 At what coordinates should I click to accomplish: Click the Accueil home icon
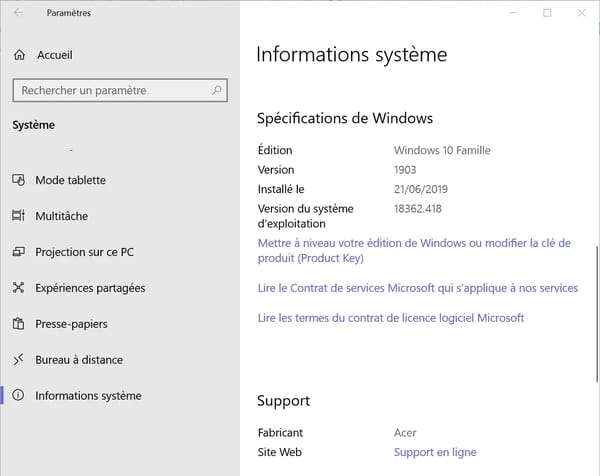coord(19,55)
